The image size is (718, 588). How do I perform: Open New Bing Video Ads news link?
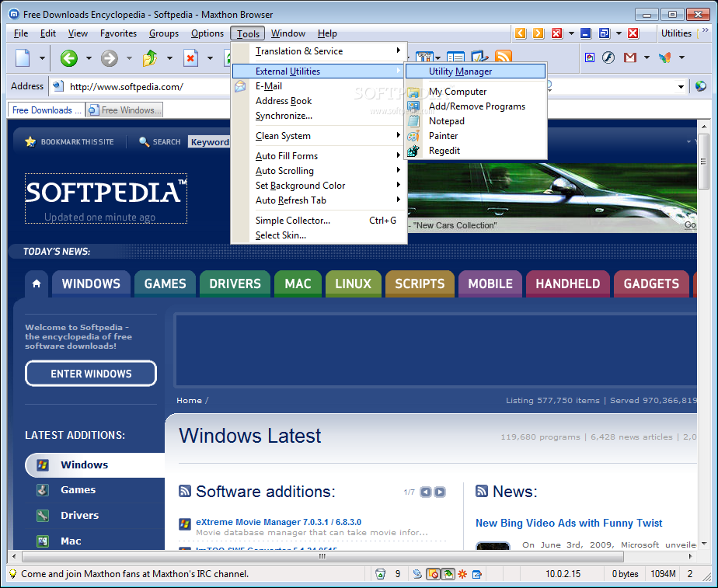(569, 523)
